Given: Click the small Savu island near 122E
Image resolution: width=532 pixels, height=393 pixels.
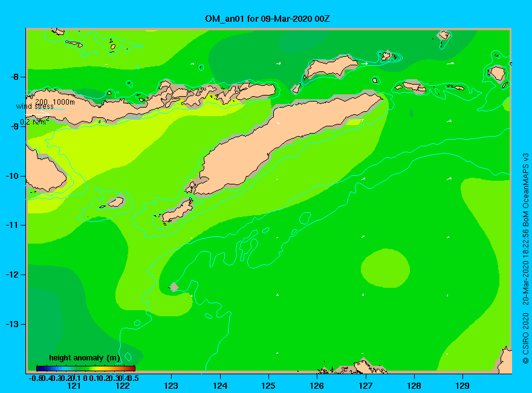Looking at the screenshot, I should [x=115, y=203].
